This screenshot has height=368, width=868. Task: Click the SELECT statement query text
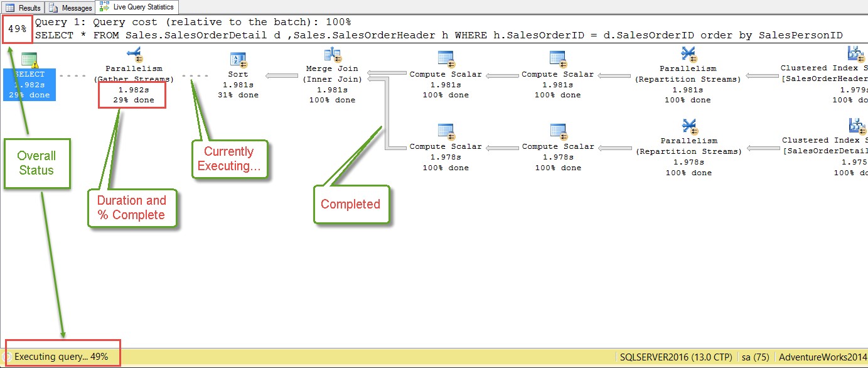tap(439, 35)
